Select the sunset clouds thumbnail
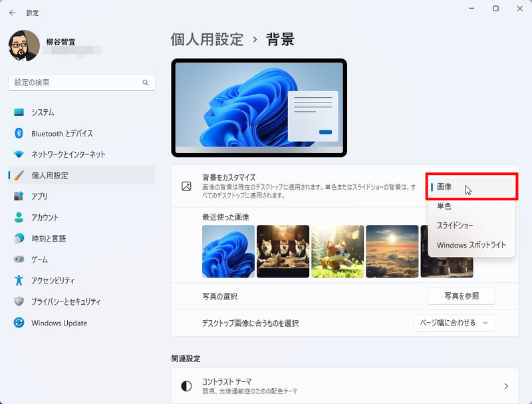Screen dimensions: 532x404 pyautogui.click(x=392, y=251)
